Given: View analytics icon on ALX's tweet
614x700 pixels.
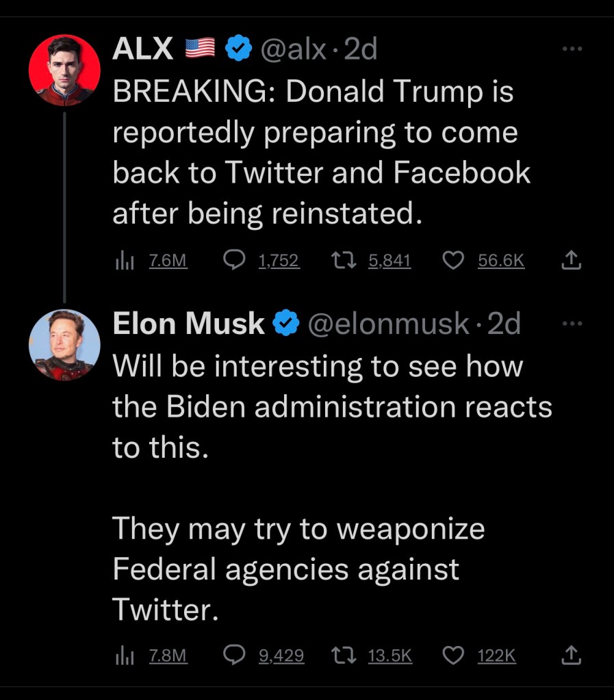Looking at the screenshot, I should [125, 260].
